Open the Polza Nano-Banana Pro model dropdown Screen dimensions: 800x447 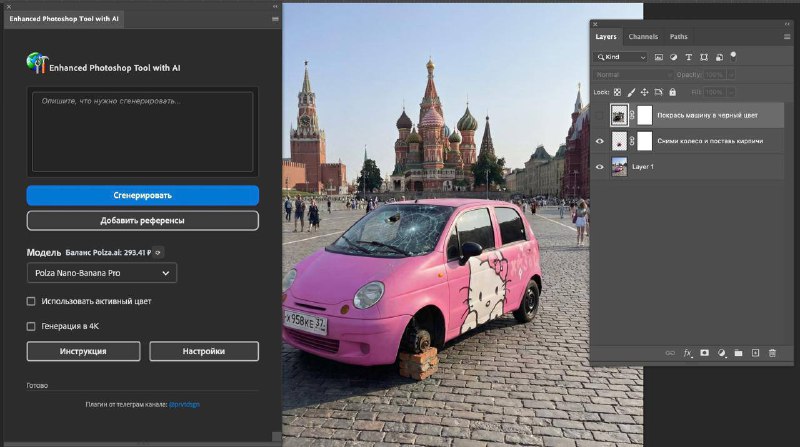pos(101,273)
